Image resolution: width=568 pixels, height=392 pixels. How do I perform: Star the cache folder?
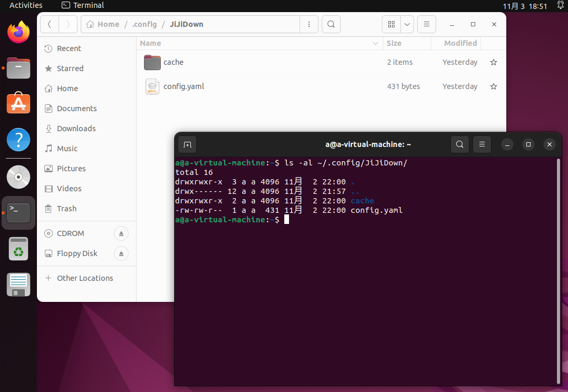tap(494, 62)
